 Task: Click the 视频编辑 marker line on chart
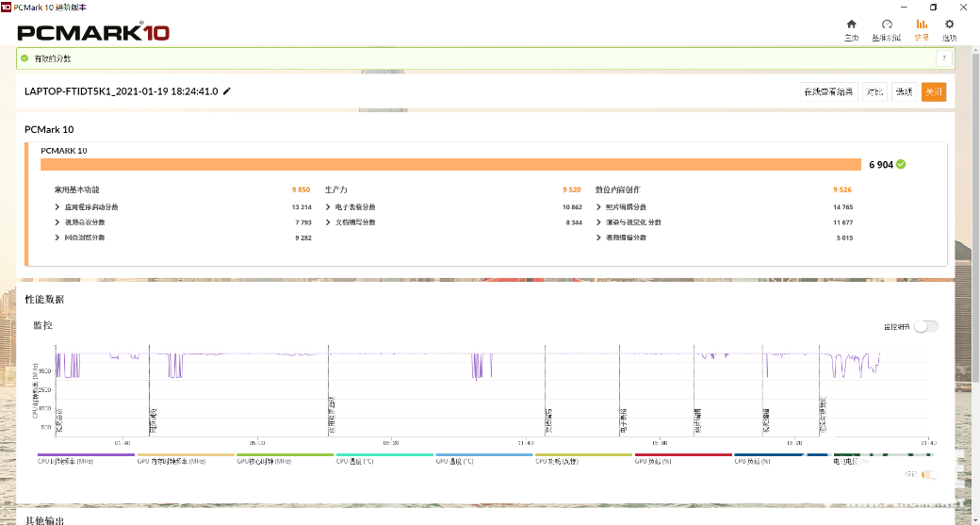(x=762, y=390)
